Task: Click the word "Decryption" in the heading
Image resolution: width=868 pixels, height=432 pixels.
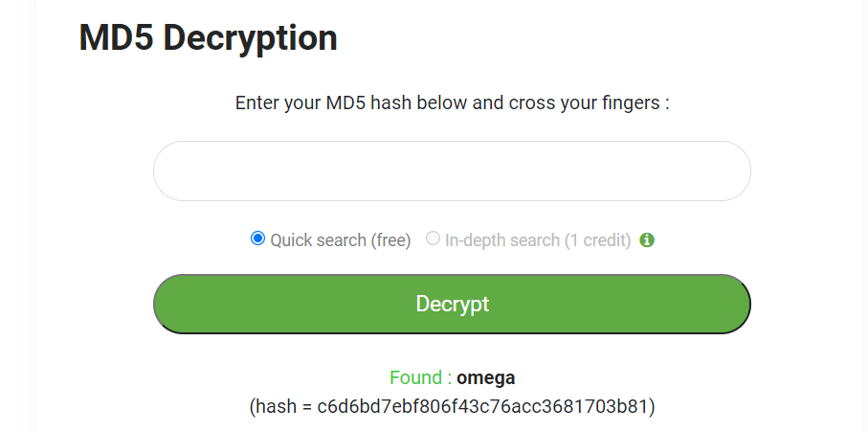Action: click(x=251, y=37)
